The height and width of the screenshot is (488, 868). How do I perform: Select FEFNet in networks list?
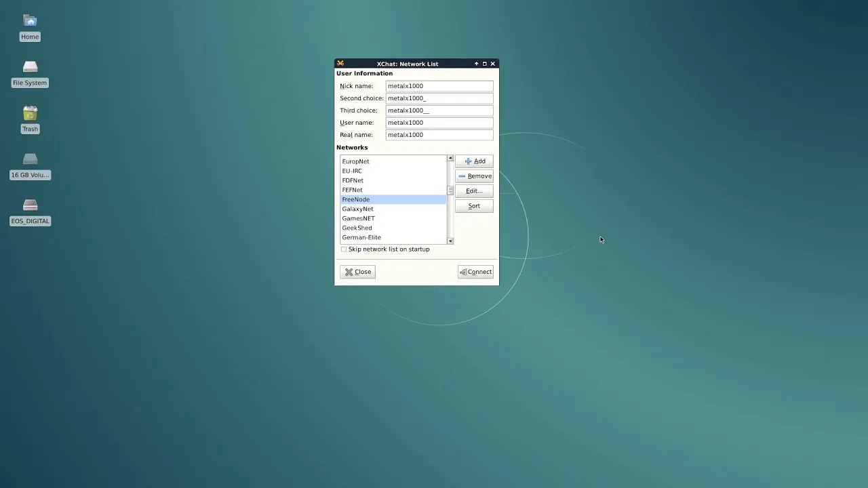point(393,190)
